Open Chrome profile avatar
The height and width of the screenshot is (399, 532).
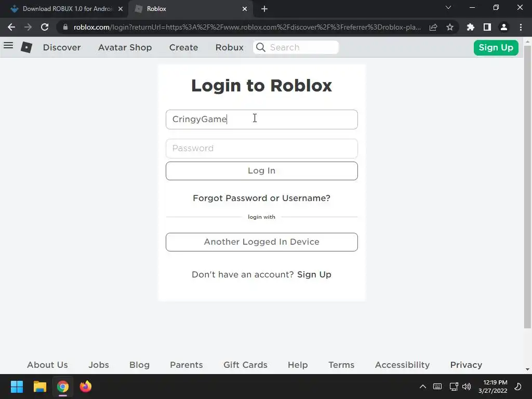pyautogui.click(x=504, y=27)
